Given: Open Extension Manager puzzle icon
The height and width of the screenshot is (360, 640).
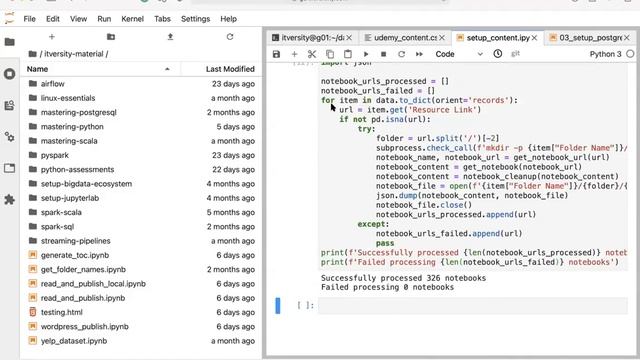Looking at the screenshot, I should click(10, 200).
